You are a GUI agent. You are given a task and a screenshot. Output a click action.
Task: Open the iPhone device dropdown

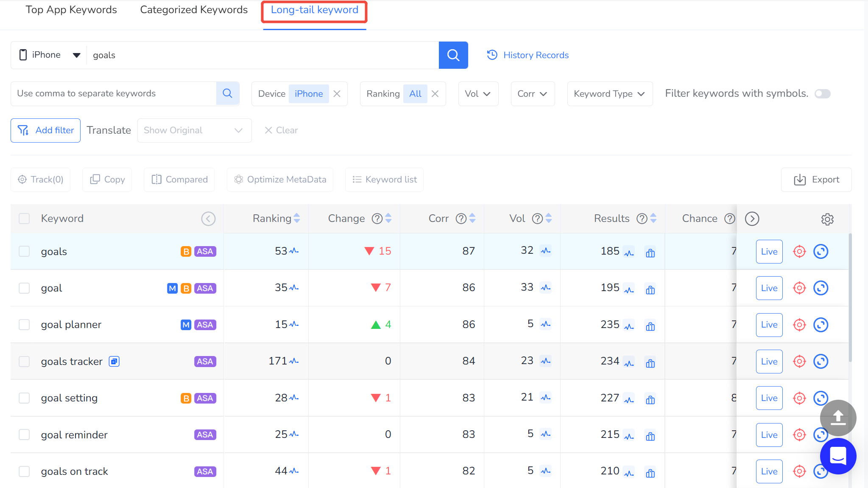tap(49, 55)
